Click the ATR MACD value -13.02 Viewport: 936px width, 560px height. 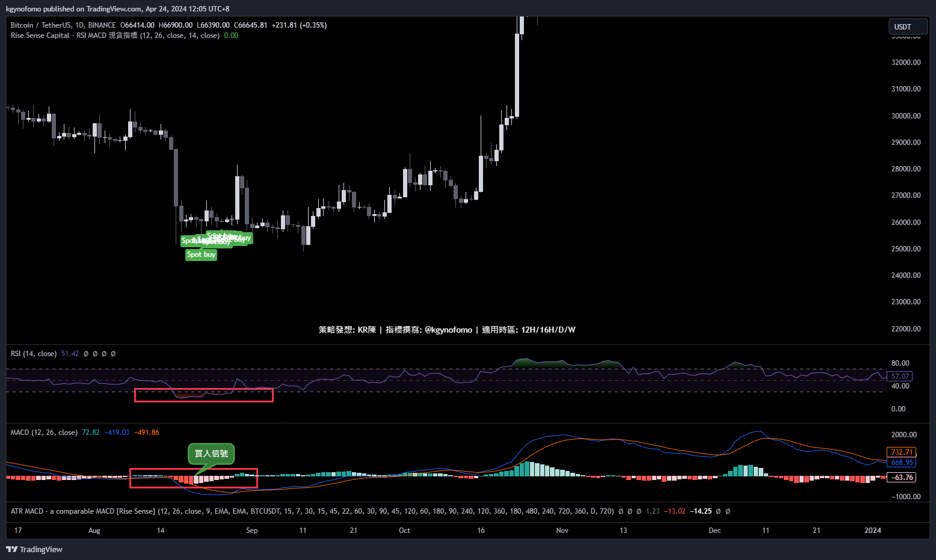[674, 511]
